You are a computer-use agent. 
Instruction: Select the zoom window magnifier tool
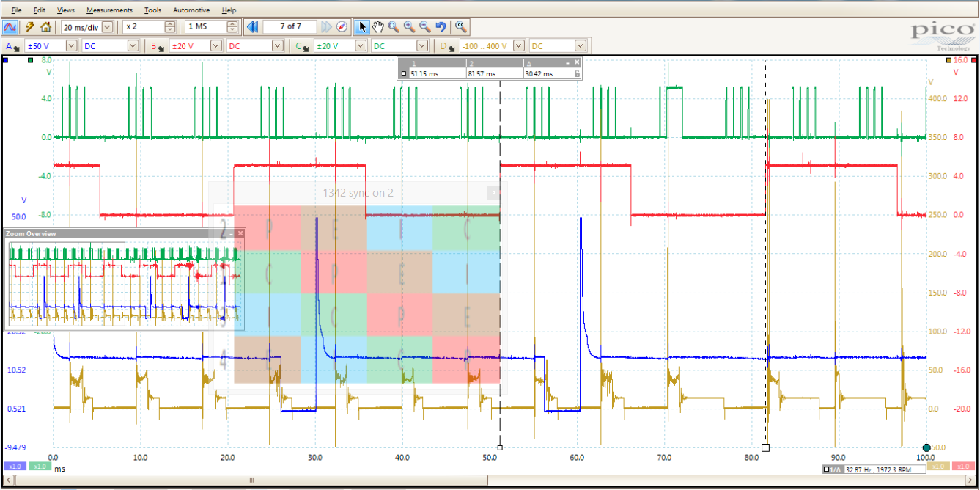(394, 27)
